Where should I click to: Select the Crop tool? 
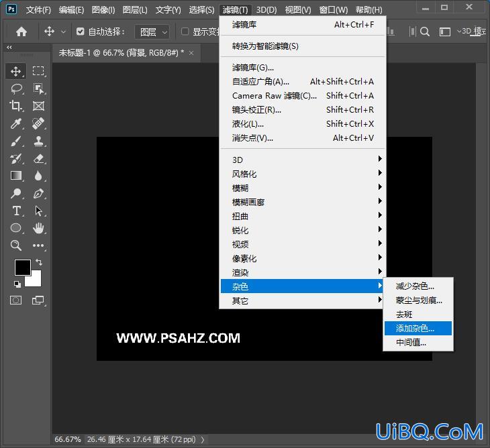15,106
